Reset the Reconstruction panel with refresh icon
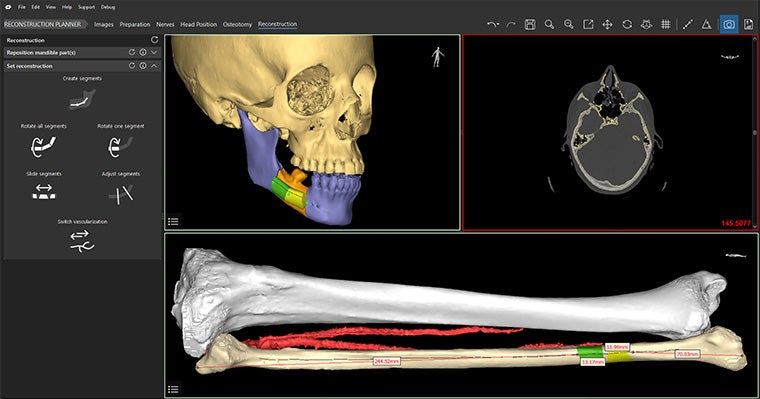Image resolution: width=760 pixels, height=399 pixels. pos(154,40)
